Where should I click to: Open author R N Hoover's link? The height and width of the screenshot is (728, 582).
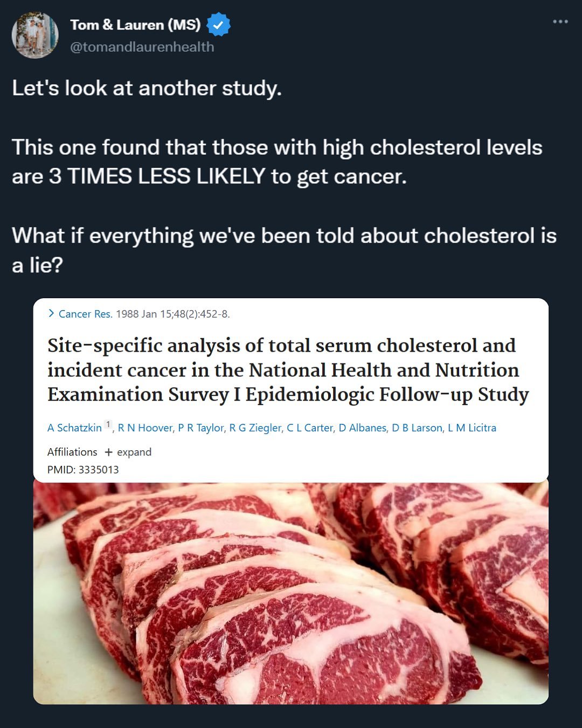(145, 428)
